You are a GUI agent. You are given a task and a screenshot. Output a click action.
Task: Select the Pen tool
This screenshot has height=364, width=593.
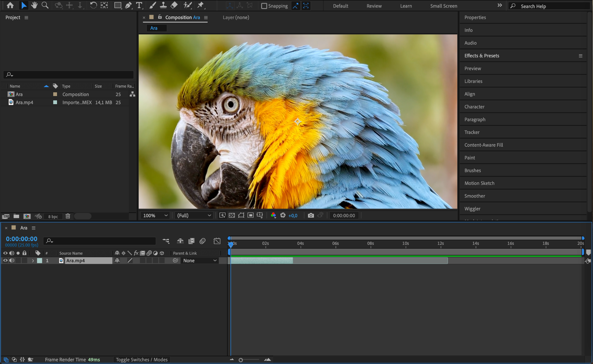click(128, 5)
